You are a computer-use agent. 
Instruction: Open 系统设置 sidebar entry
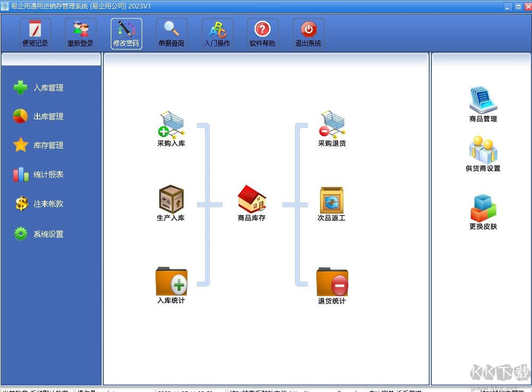point(38,234)
